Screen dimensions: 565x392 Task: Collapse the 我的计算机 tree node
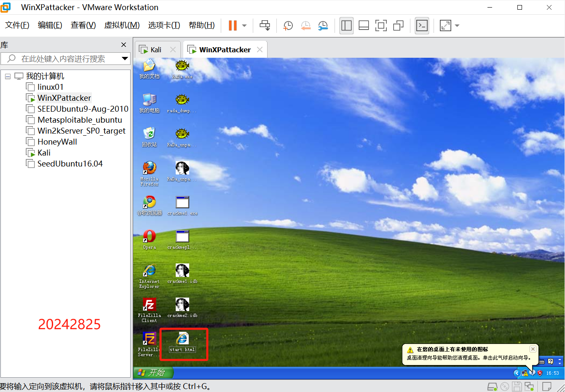point(8,76)
